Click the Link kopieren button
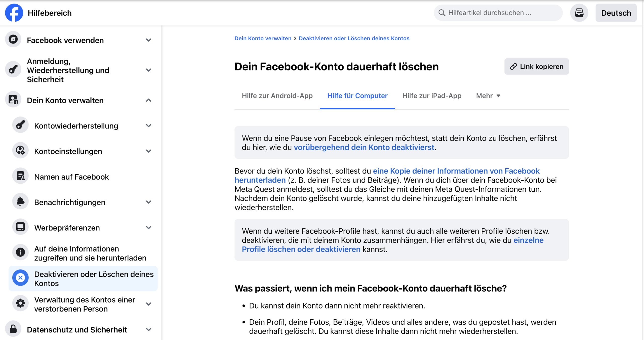The width and height of the screenshot is (644, 340). [536, 67]
